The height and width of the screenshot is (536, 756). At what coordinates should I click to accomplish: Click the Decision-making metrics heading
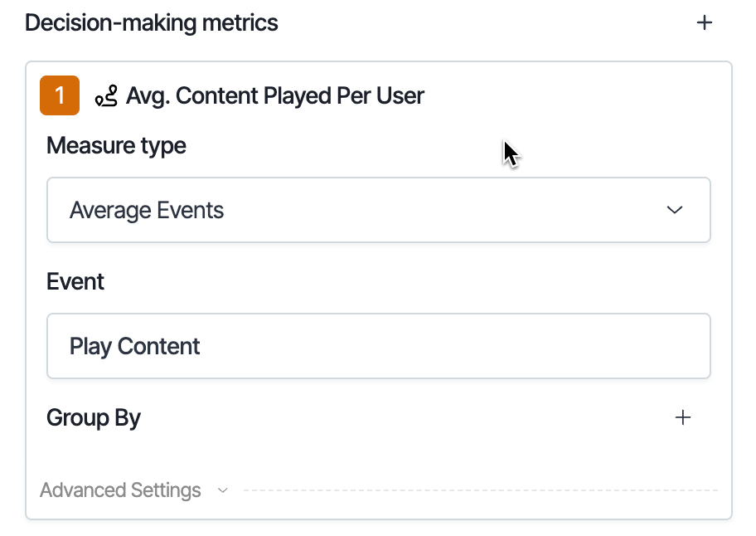(151, 22)
